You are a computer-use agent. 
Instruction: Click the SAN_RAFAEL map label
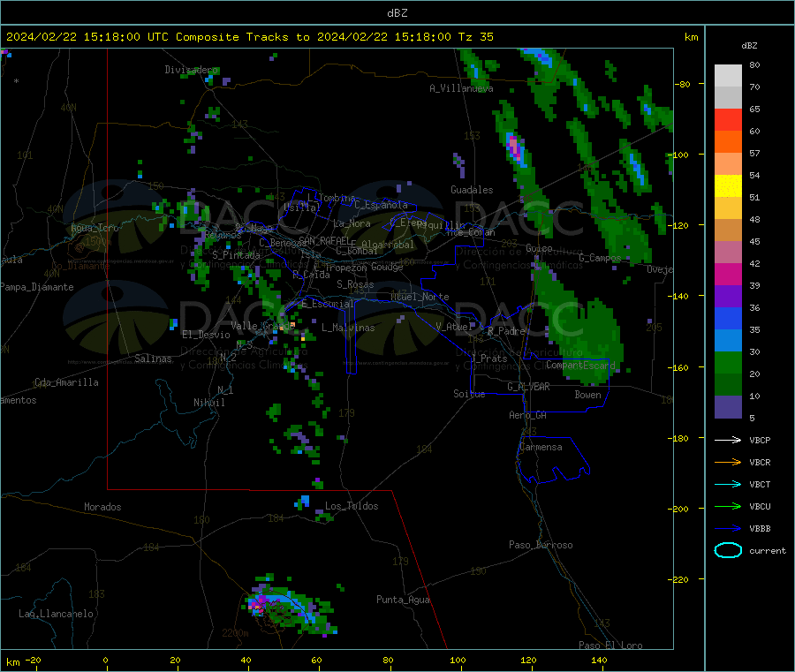[x=324, y=240]
